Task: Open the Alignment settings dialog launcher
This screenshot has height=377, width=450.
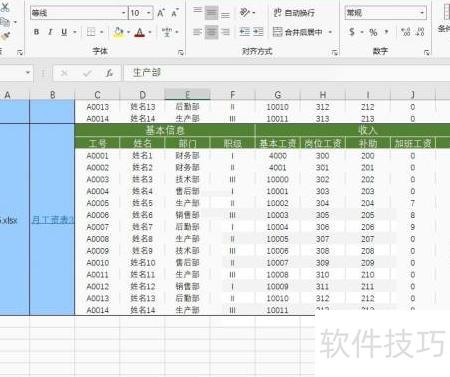Action: tap(334, 52)
